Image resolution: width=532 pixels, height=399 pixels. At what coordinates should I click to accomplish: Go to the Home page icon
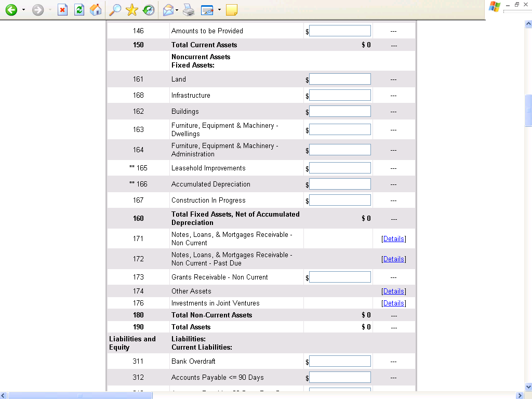96,10
